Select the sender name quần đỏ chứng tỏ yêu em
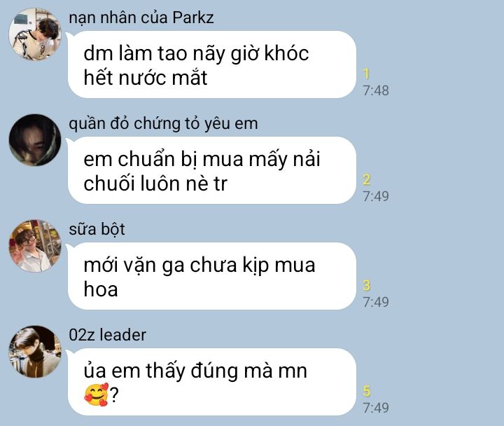The height and width of the screenshot is (426, 504). [x=163, y=124]
